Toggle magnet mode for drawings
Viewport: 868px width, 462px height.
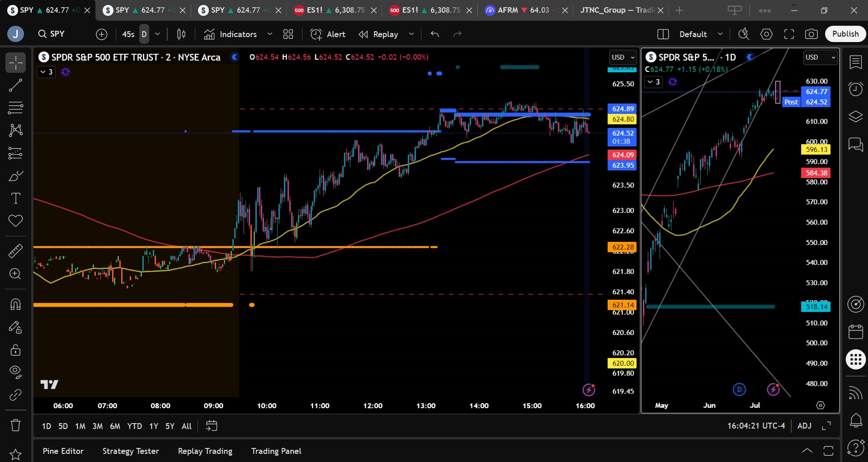(x=15, y=304)
